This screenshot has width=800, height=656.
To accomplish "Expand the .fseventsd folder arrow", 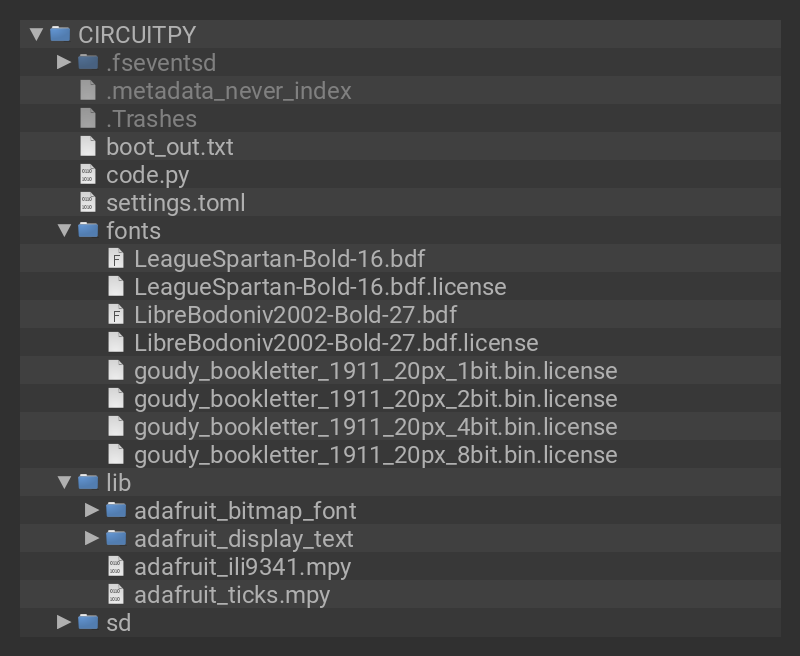I will [64, 62].
